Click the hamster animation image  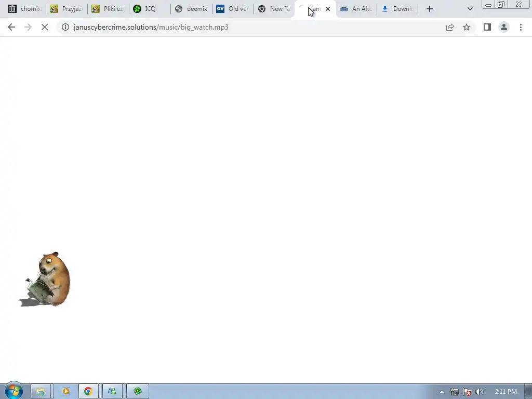coord(45,279)
